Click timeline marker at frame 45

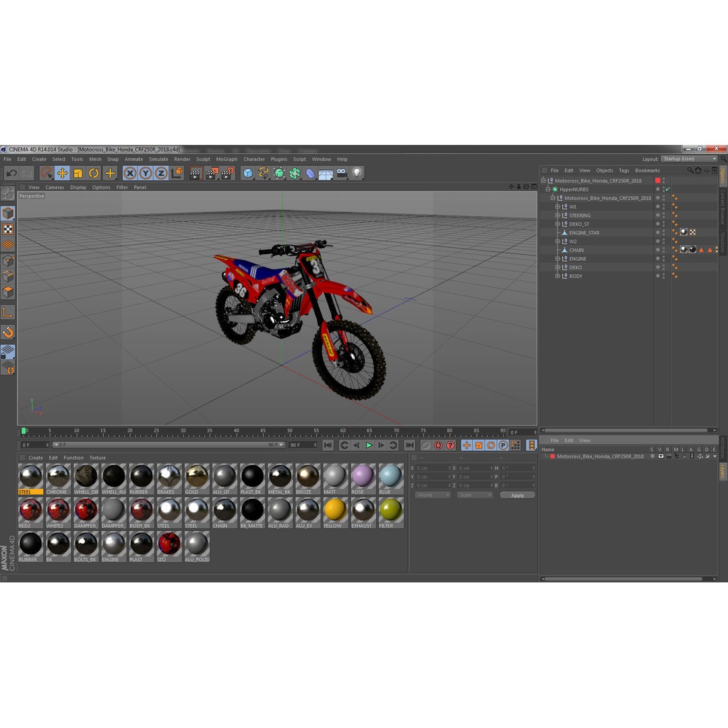(263, 431)
